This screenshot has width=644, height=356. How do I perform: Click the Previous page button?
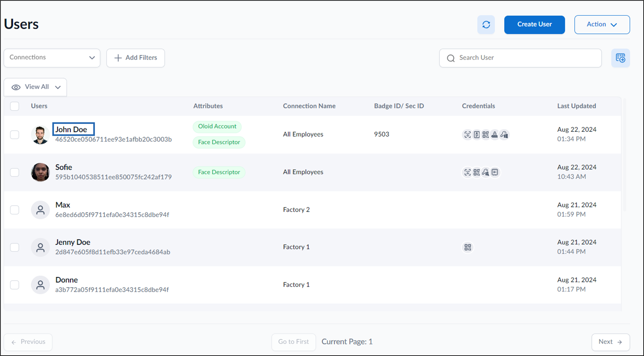click(x=28, y=342)
